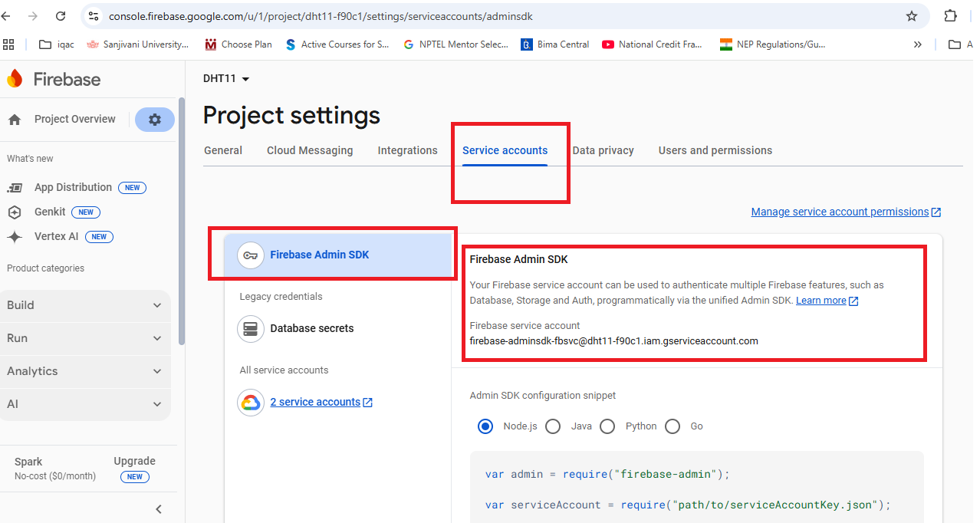
Task: Open the Bima Central bookmark
Action: pos(555,44)
